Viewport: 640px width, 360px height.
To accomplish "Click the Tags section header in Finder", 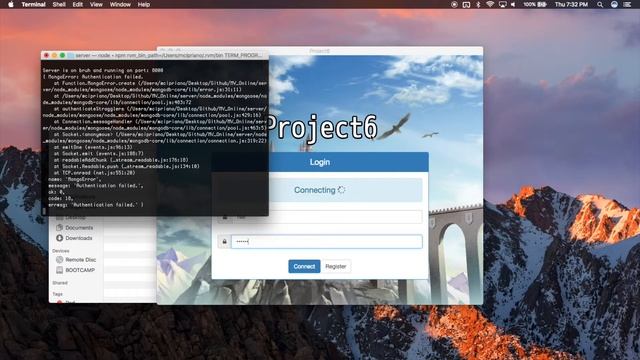I will click(x=58, y=294).
